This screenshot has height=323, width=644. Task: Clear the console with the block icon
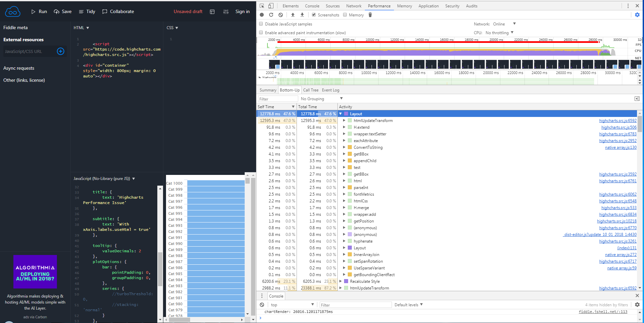click(262, 305)
